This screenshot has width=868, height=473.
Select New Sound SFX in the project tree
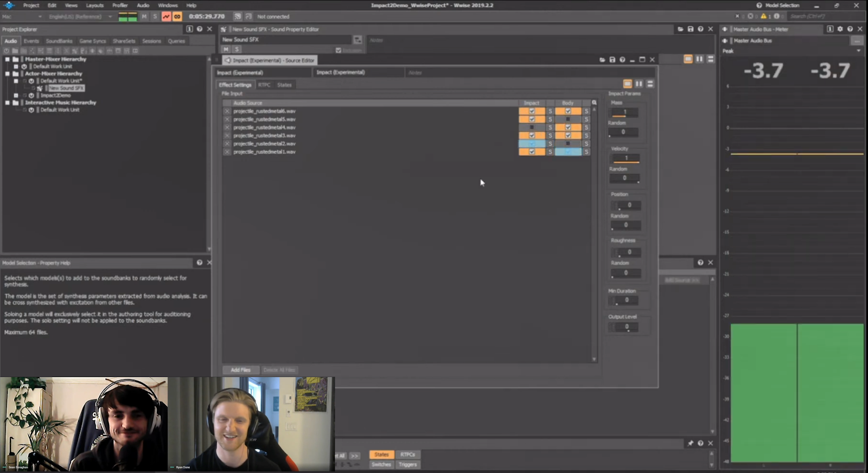point(66,88)
